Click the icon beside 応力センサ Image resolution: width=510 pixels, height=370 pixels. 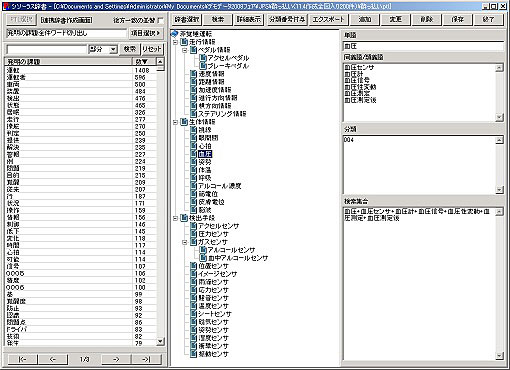click(x=194, y=290)
